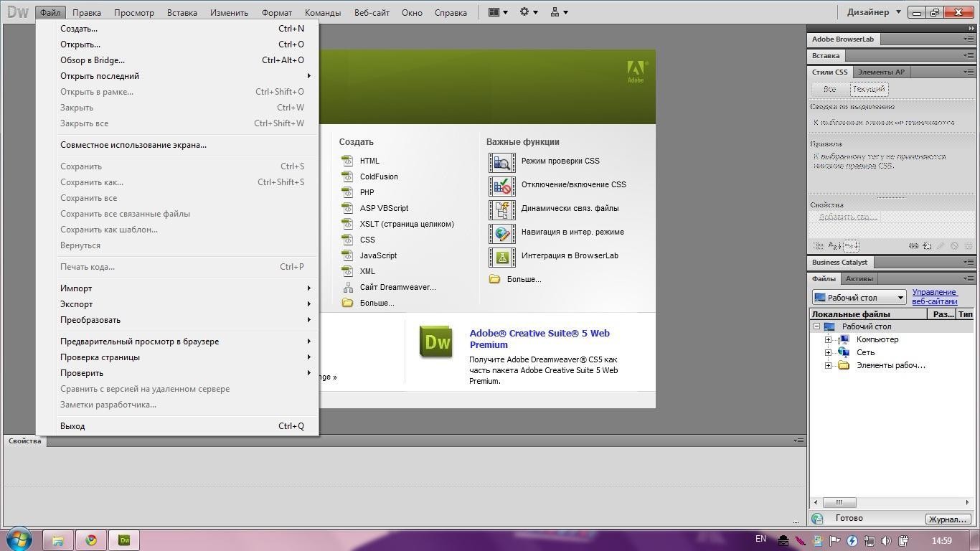Collapse panels with double-arrow icon

(971, 29)
